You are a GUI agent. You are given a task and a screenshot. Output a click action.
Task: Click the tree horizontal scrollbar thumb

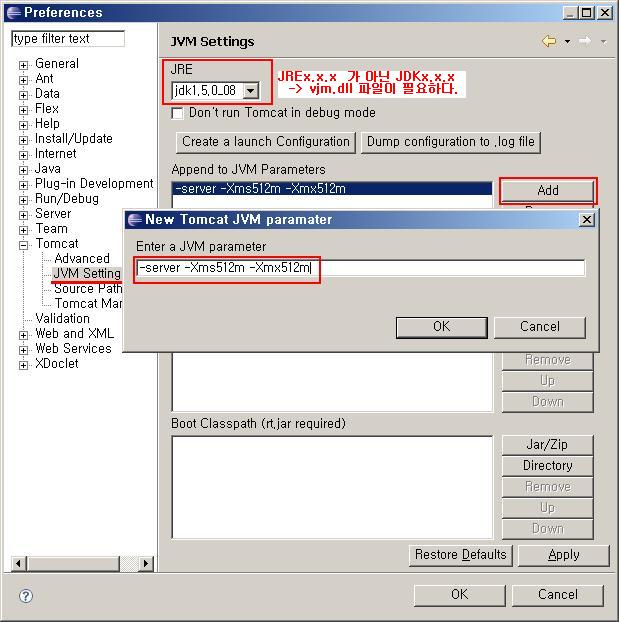pos(74,563)
